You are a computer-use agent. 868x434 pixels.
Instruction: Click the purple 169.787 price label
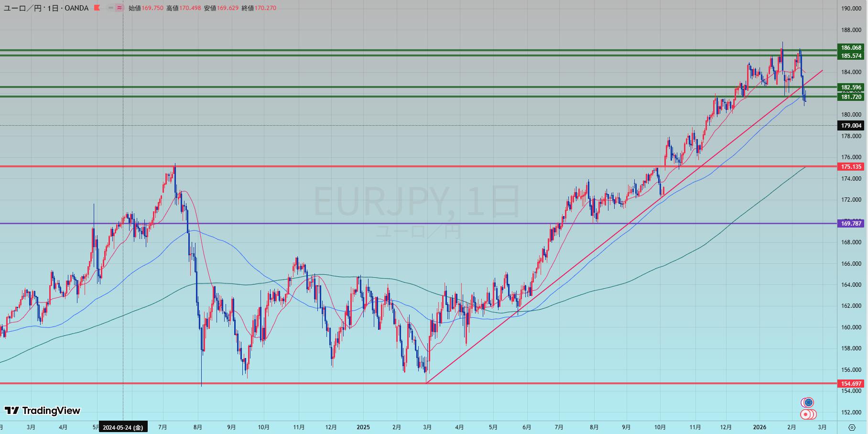(x=851, y=223)
